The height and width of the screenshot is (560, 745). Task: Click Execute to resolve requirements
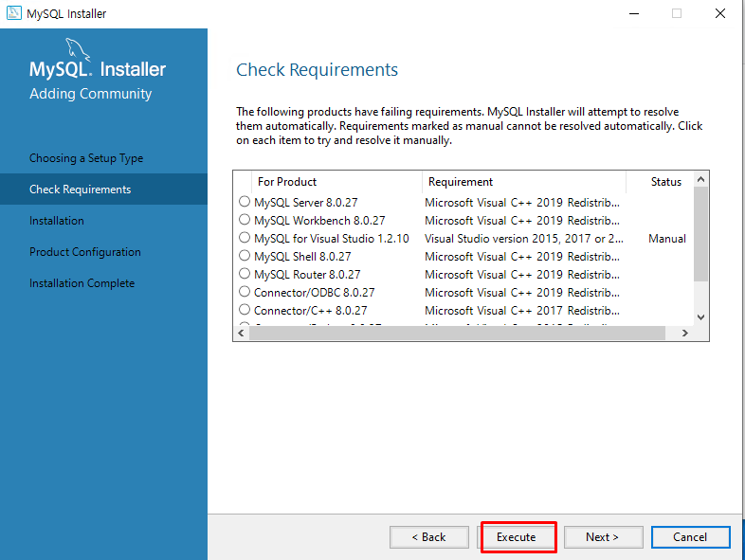517,537
